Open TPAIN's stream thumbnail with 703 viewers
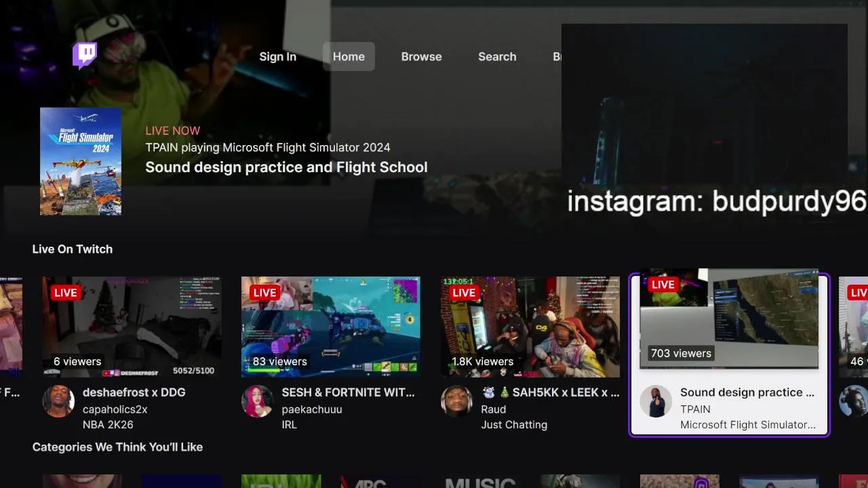This screenshot has width=868, height=488. point(729,319)
